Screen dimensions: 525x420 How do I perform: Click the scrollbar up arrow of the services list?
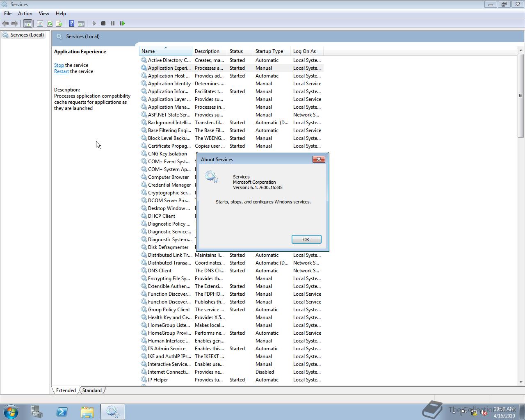[521, 50]
